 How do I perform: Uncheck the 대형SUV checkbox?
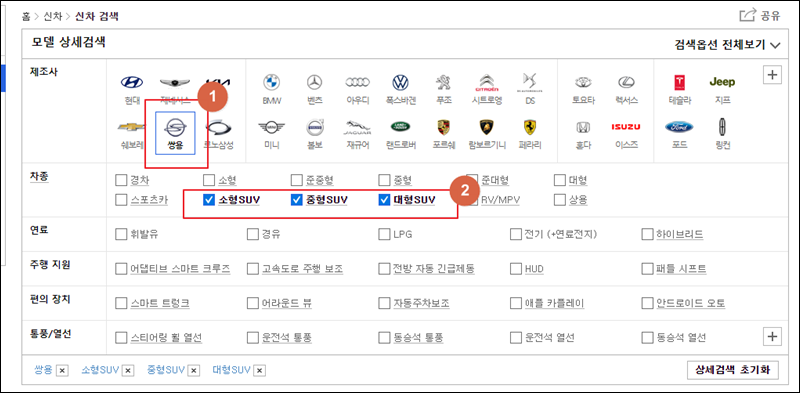coord(384,200)
